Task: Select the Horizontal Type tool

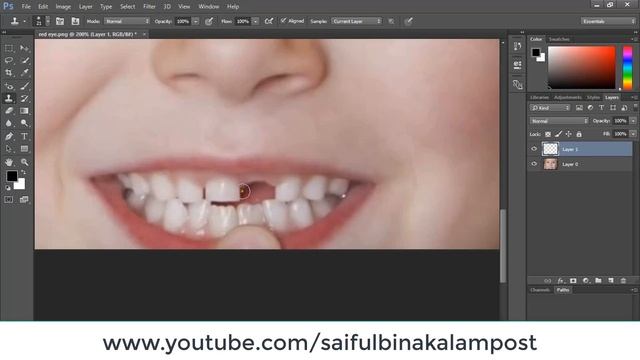Action: pos(24,136)
